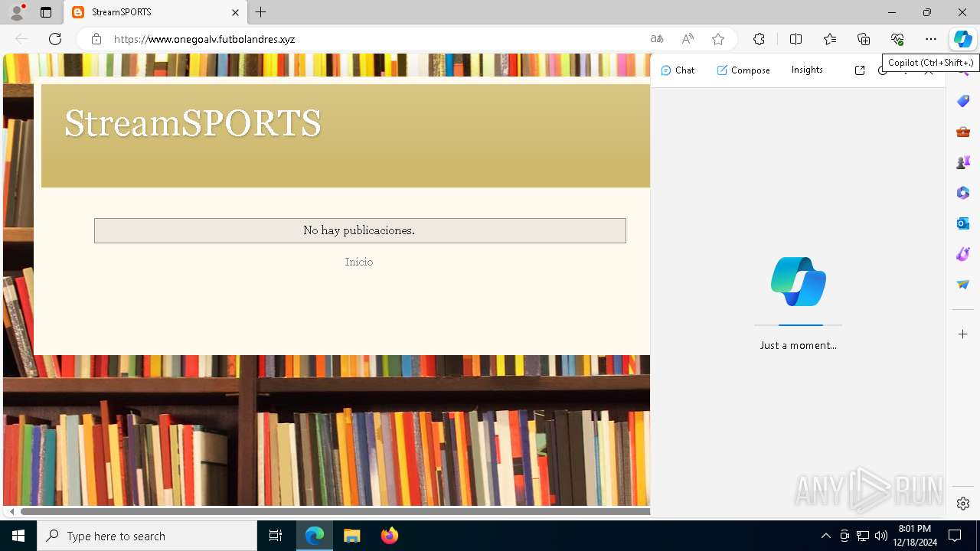Viewport: 980px width, 551px height.
Task: Open the Drop paper plane sidebar icon
Action: click(x=963, y=285)
